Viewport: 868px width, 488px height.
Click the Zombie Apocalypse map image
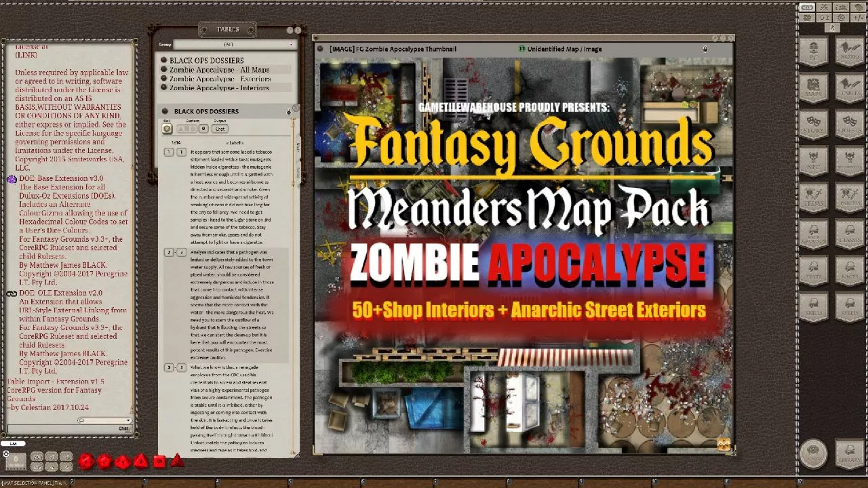coord(524,256)
